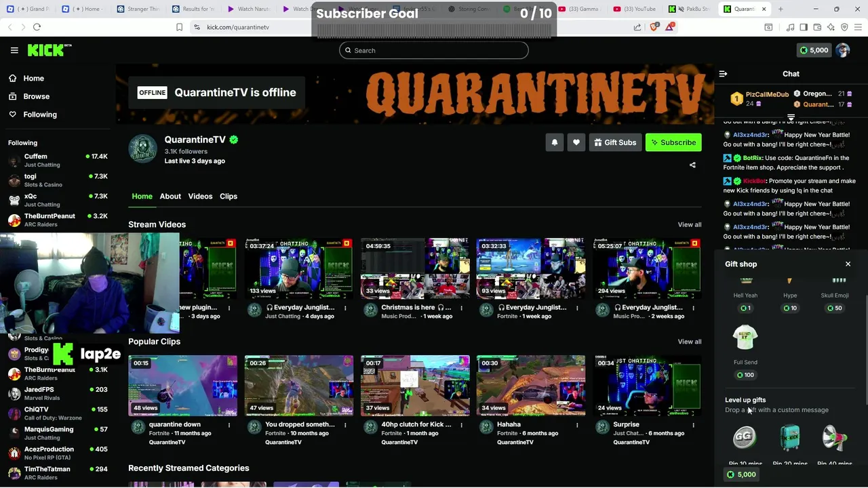Collapse the chat panel arrow icon

coord(723,74)
